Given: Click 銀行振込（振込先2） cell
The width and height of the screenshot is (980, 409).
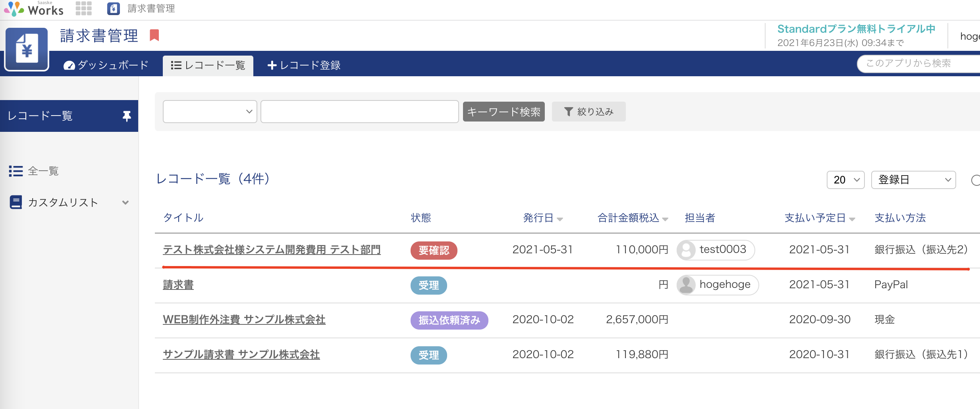Looking at the screenshot, I should [921, 250].
